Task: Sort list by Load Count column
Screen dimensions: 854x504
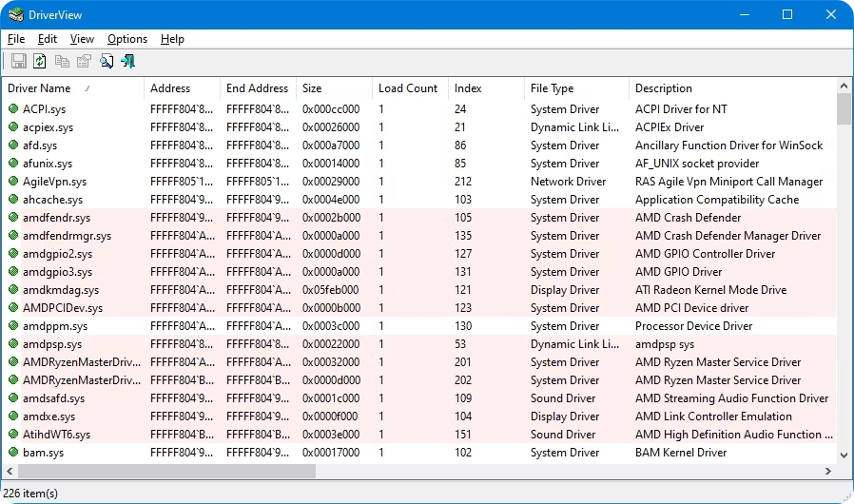Action: tap(408, 88)
